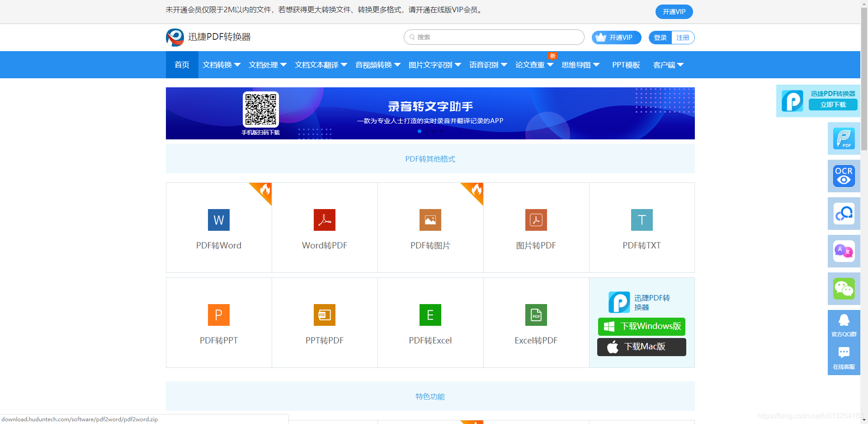
Task: Click the magnifier icon in search box
Action: [412, 37]
